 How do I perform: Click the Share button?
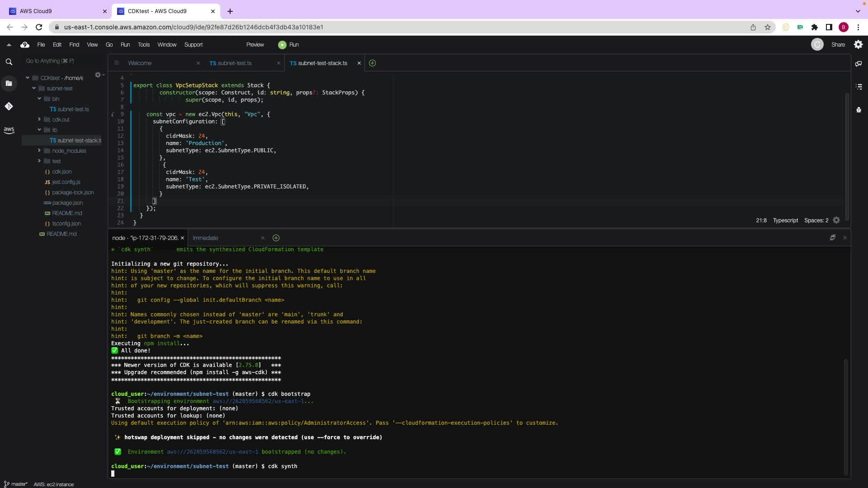(838, 45)
